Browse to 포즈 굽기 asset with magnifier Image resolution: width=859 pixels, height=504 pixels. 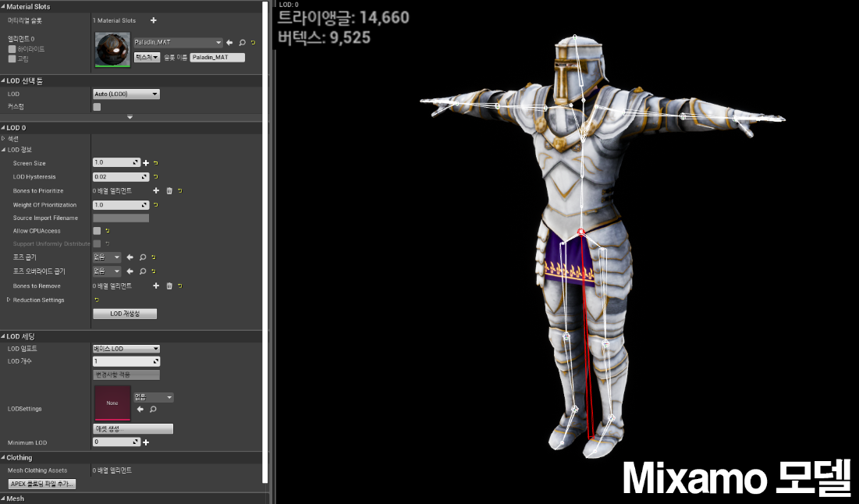[x=143, y=257]
